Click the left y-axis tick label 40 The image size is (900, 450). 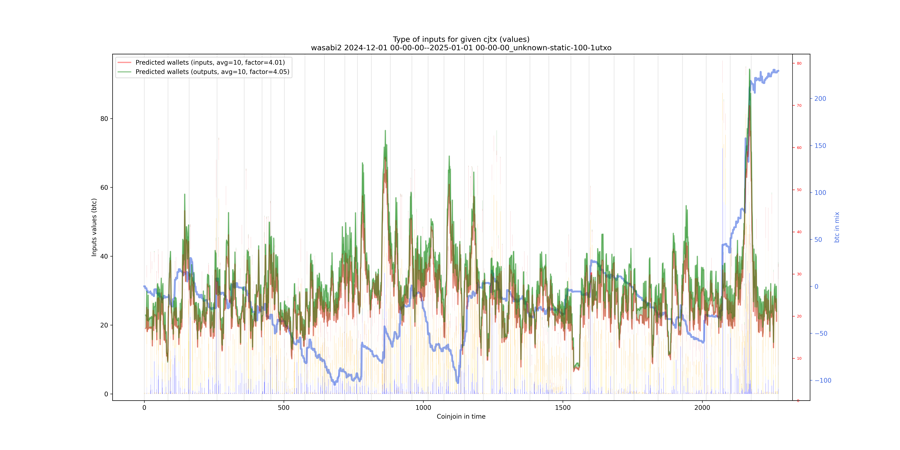click(104, 257)
